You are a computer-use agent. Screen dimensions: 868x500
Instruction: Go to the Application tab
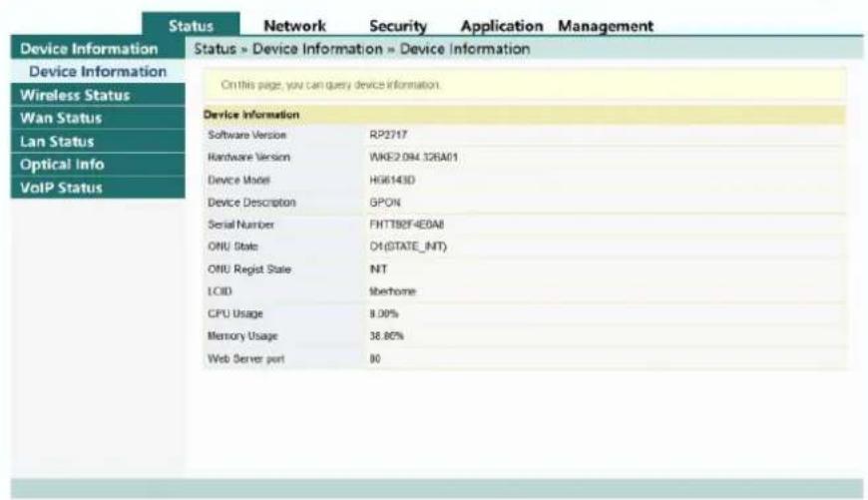pos(502,26)
